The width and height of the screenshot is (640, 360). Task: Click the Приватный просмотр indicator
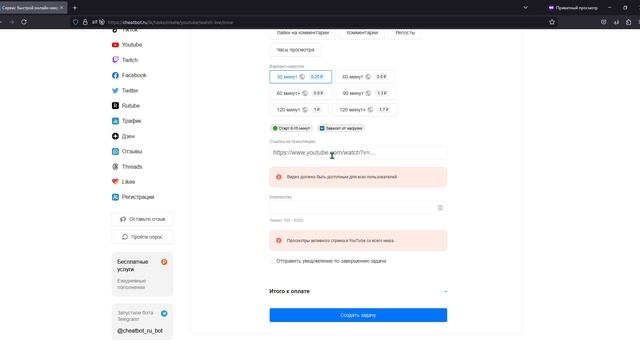click(x=573, y=8)
